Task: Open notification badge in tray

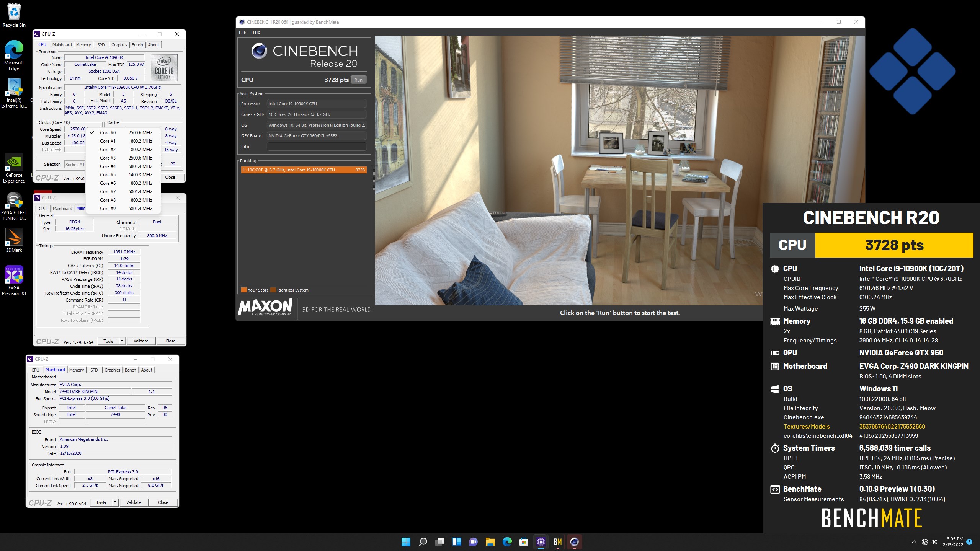Action: [x=969, y=542]
